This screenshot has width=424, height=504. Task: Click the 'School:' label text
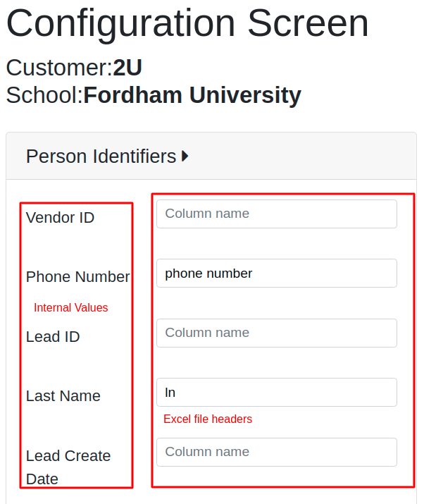point(44,94)
